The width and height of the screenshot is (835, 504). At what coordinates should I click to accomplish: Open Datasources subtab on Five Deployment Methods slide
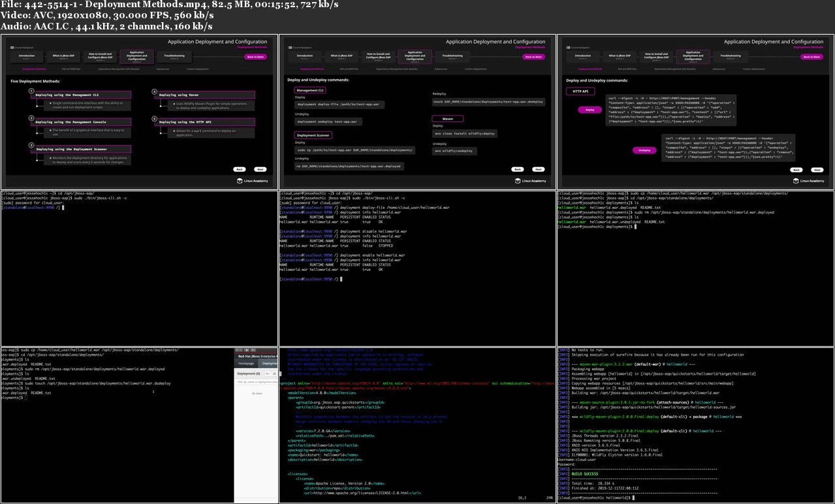(163, 69)
